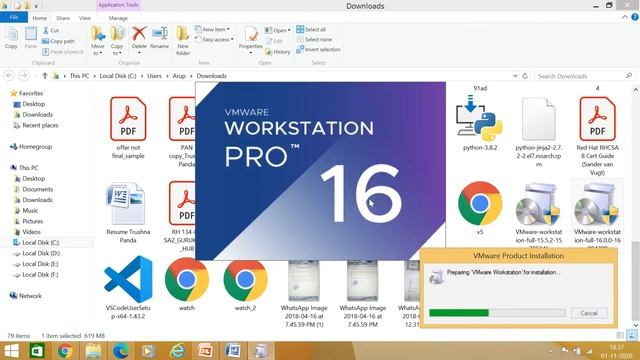Select the v5 Chrome file
The width and height of the screenshot is (640, 360).
[x=480, y=208]
